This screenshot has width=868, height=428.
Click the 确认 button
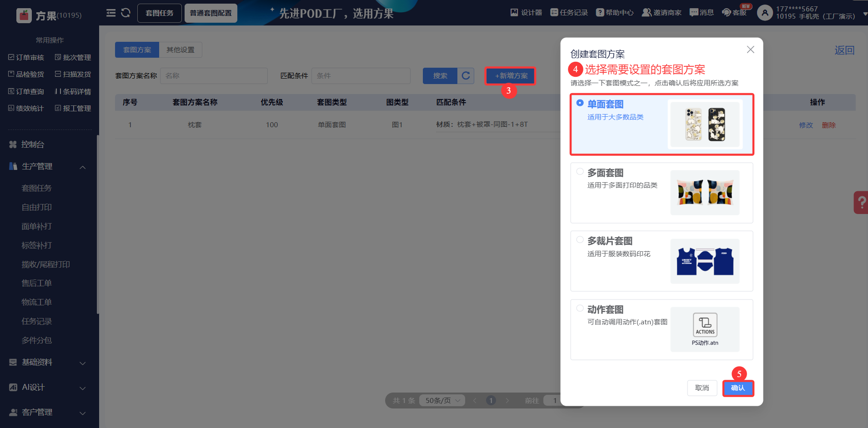(738, 388)
